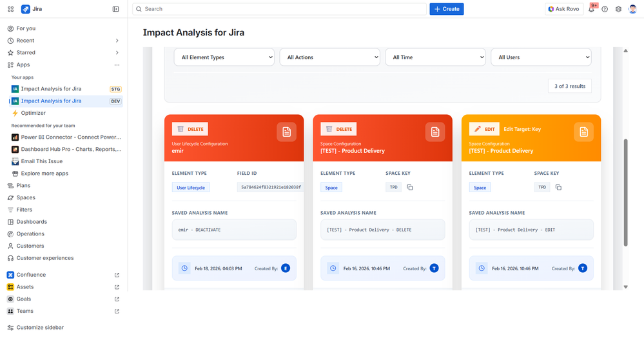Image resolution: width=644 pixels, height=338 pixels.
Task: Open Assets external link icon
Action: [117, 287]
